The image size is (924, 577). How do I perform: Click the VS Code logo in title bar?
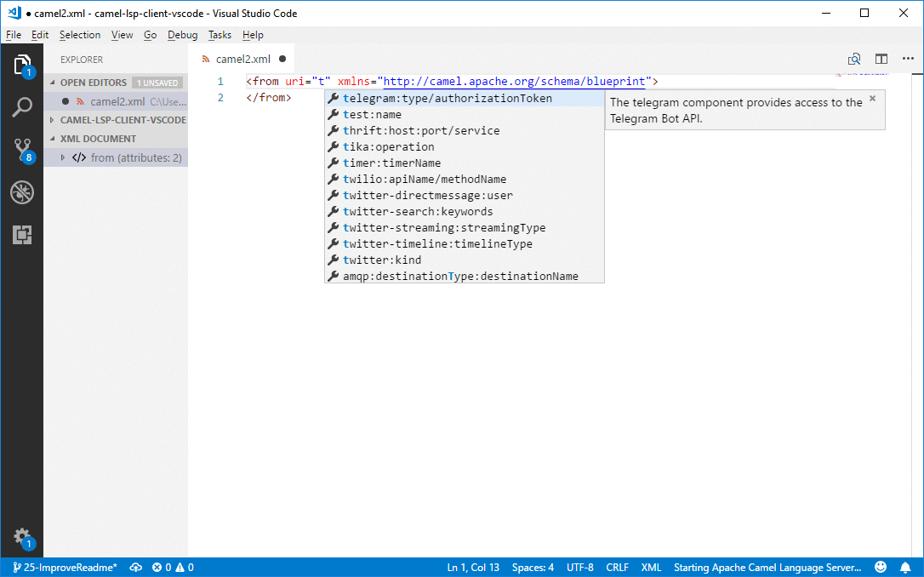(14, 13)
